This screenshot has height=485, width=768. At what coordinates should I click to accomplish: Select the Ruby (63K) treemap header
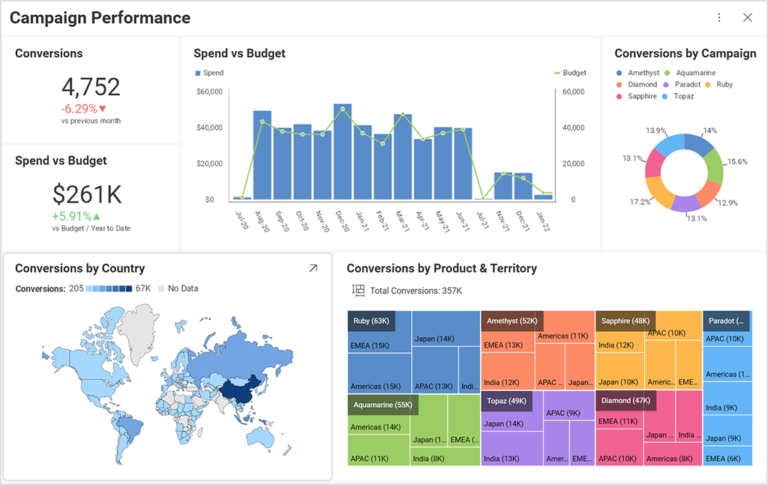click(370, 321)
